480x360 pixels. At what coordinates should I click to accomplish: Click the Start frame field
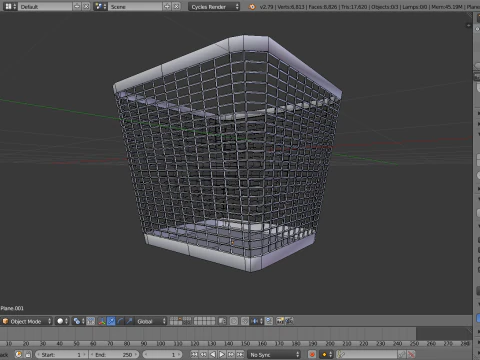point(61,354)
